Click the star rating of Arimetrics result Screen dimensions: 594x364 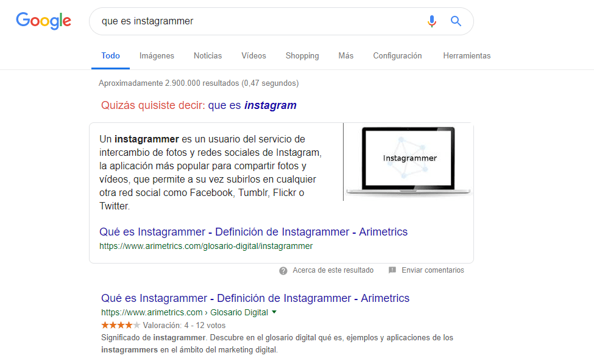point(121,325)
